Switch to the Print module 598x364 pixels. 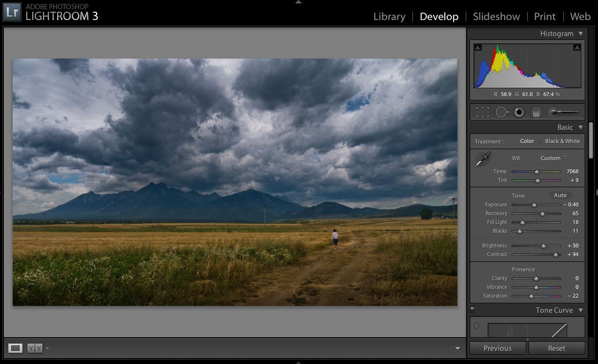click(545, 17)
